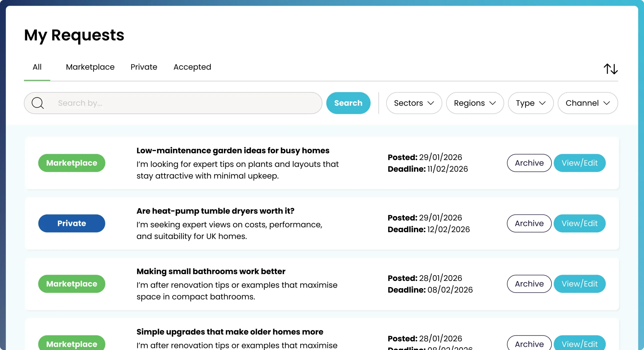View/Edit the garden ideas request

pyautogui.click(x=579, y=163)
